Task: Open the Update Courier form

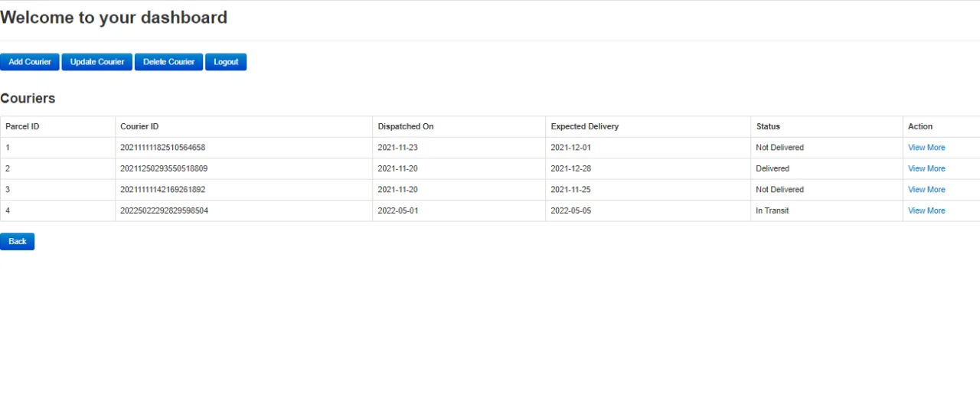Action: click(x=97, y=62)
